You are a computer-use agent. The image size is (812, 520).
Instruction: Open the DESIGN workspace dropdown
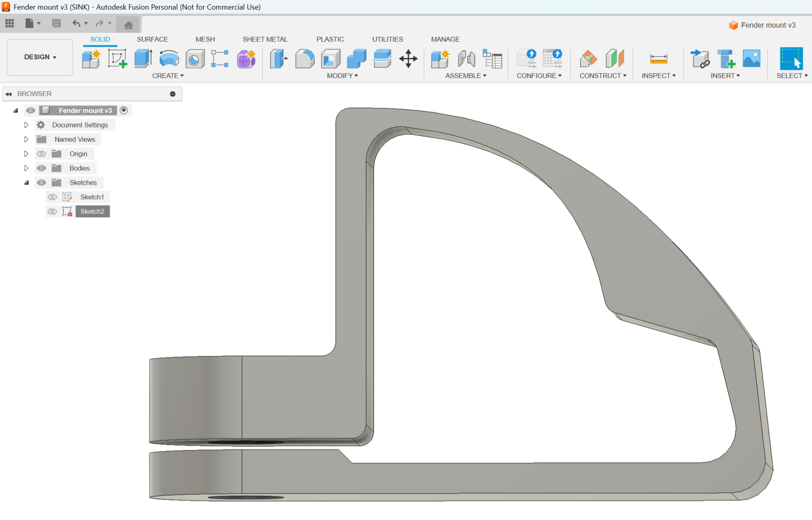[40, 57]
